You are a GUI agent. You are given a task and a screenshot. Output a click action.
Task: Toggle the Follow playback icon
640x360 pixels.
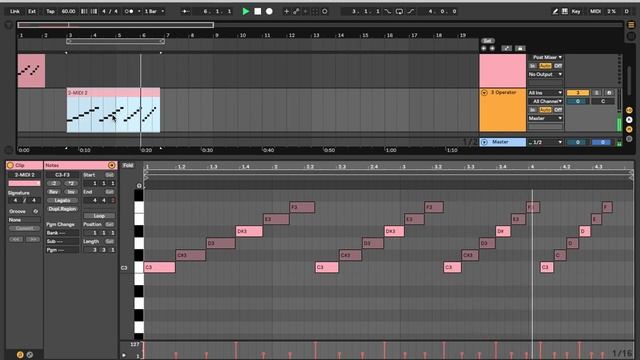click(x=186, y=11)
